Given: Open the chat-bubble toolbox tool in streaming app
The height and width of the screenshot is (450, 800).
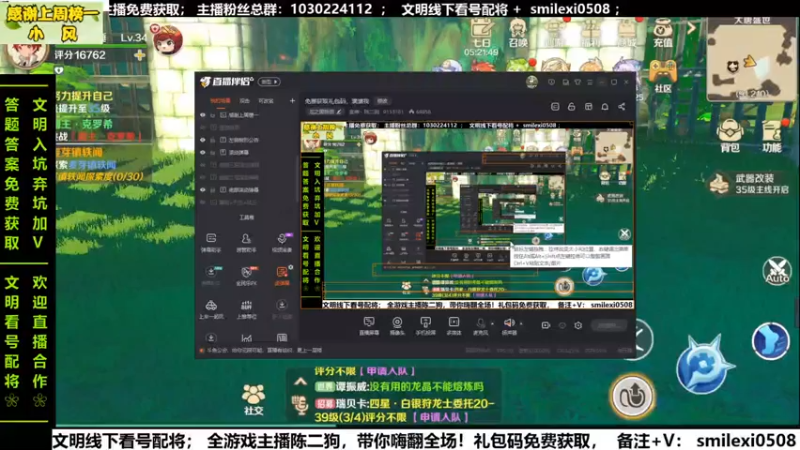Looking at the screenshot, I should click(211, 242).
